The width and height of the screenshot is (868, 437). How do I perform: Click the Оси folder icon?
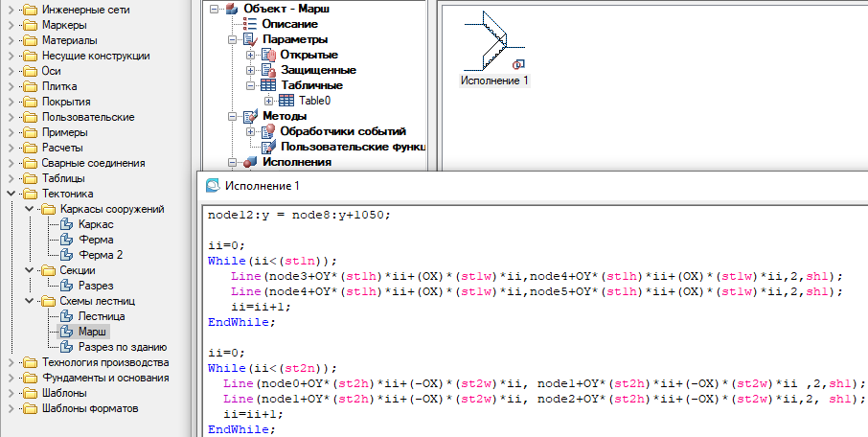pos(30,71)
